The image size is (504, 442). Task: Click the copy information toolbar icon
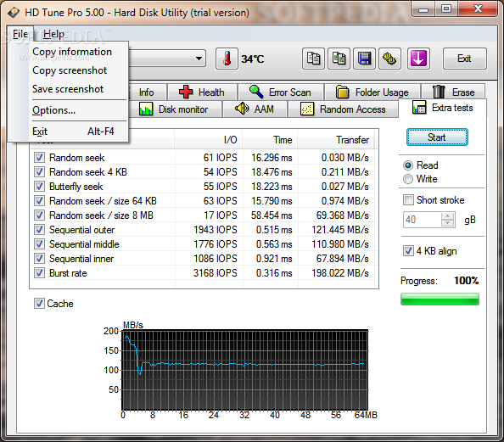pyautogui.click(x=313, y=59)
